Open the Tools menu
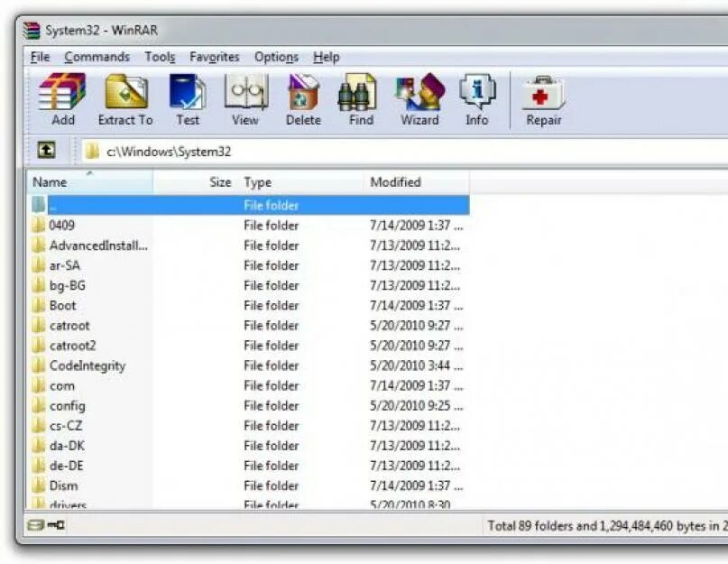Image resolution: width=728 pixels, height=564 pixels. coord(161,57)
